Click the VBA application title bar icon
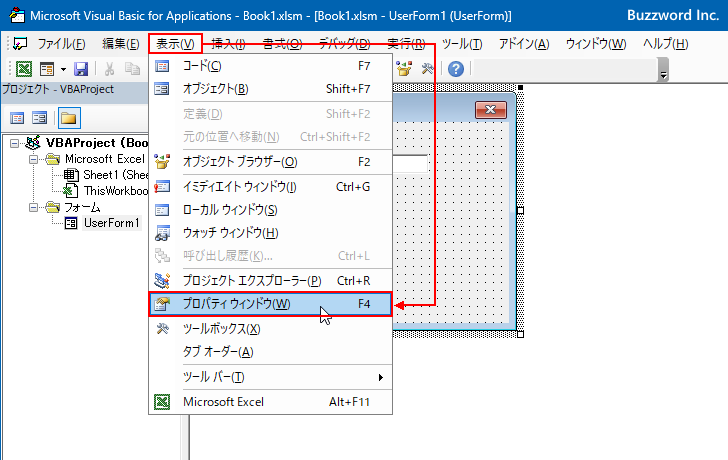 (17, 16)
